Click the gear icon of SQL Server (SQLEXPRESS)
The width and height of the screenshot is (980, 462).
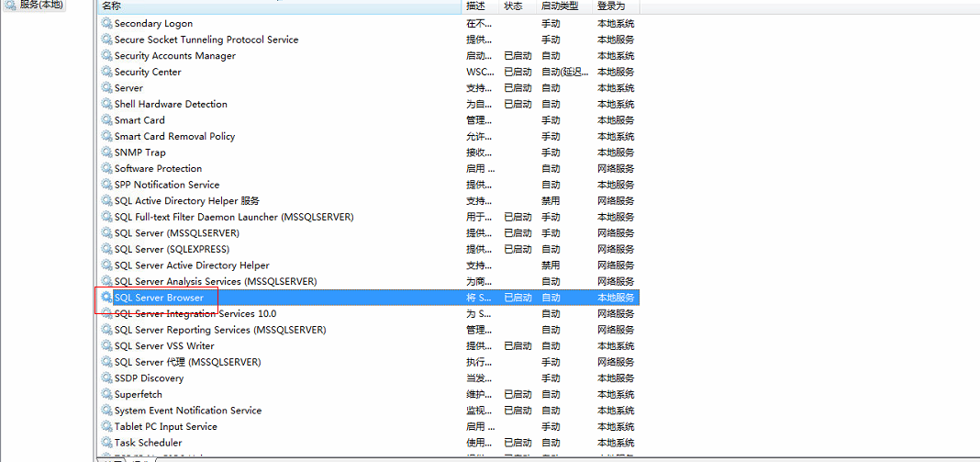106,249
